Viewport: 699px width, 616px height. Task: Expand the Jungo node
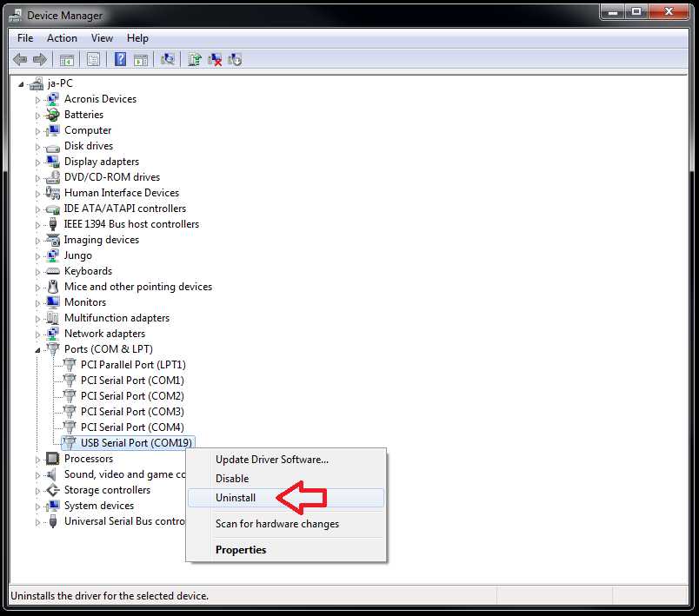pyautogui.click(x=37, y=256)
